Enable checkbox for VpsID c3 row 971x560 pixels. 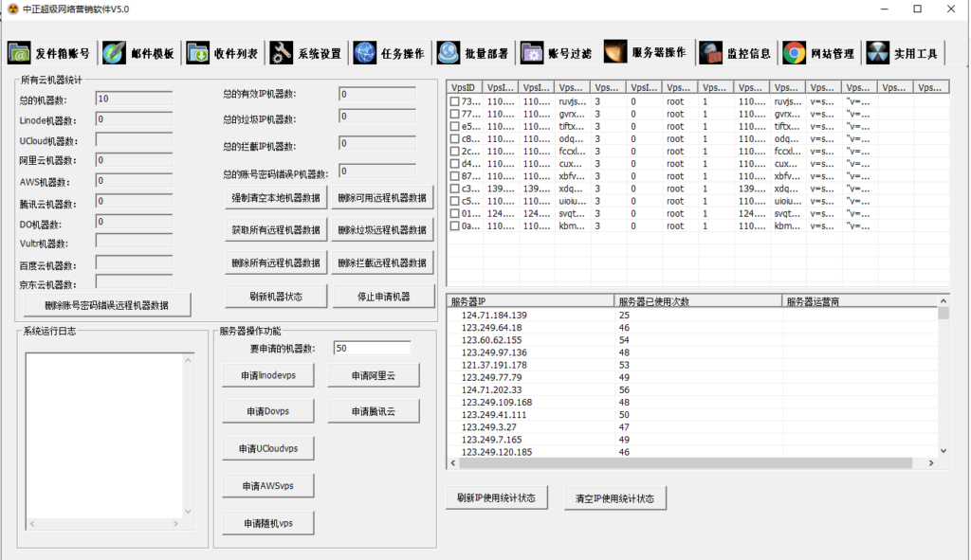[454, 189]
